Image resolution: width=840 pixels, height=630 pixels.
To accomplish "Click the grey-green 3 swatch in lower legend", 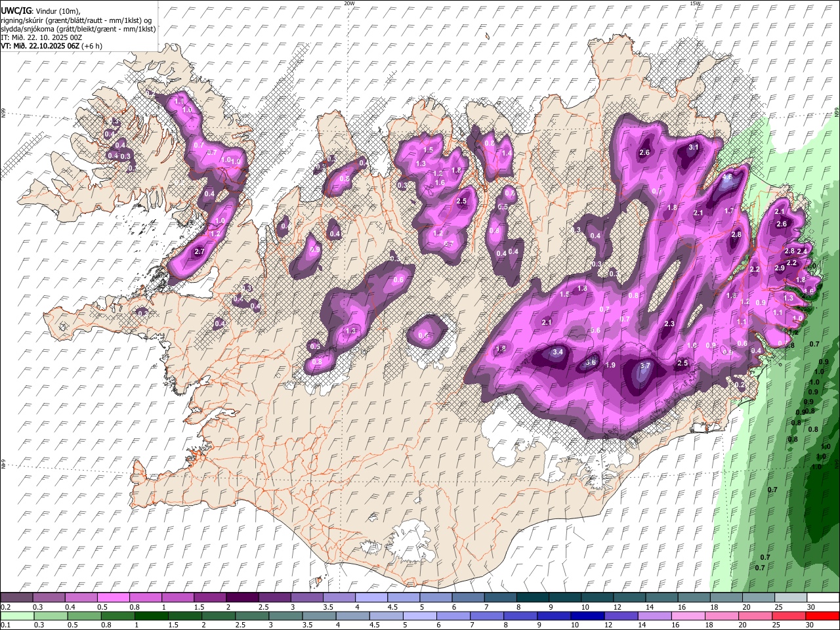I will 285,616.
